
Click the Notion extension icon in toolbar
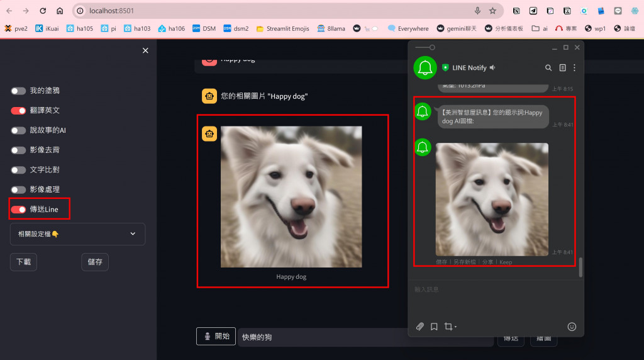pos(516,11)
